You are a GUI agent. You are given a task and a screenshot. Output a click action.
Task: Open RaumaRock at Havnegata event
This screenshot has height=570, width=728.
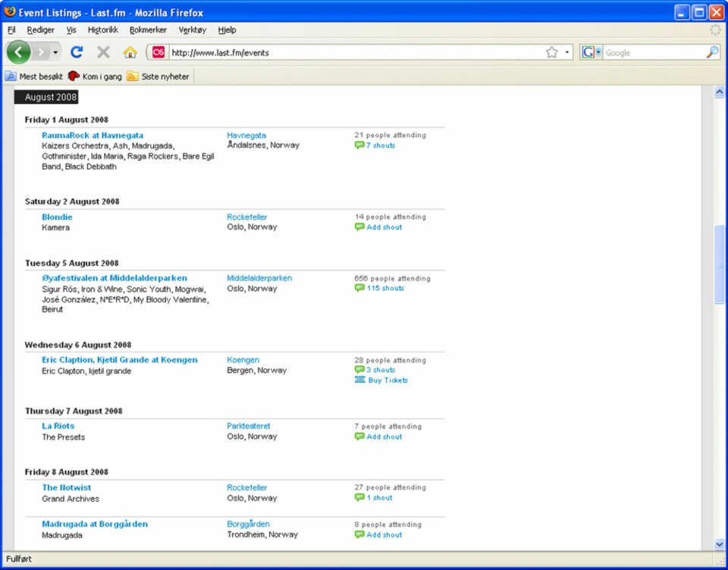pyautogui.click(x=93, y=136)
